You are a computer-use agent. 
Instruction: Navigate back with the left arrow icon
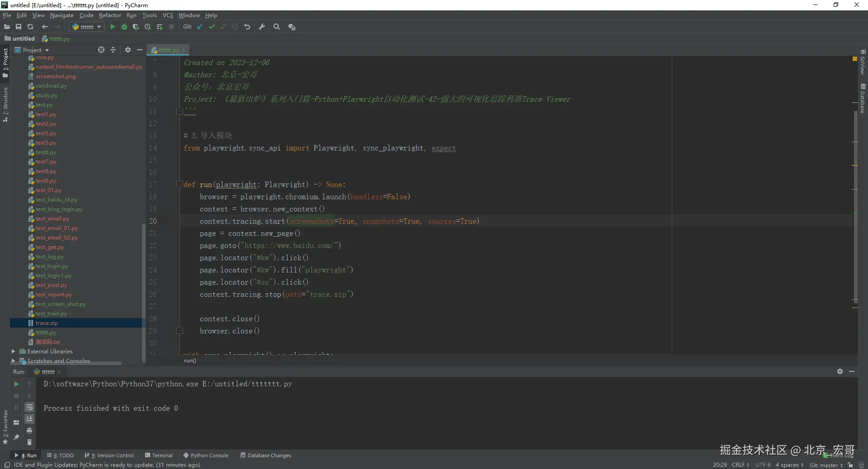pyautogui.click(x=45, y=27)
